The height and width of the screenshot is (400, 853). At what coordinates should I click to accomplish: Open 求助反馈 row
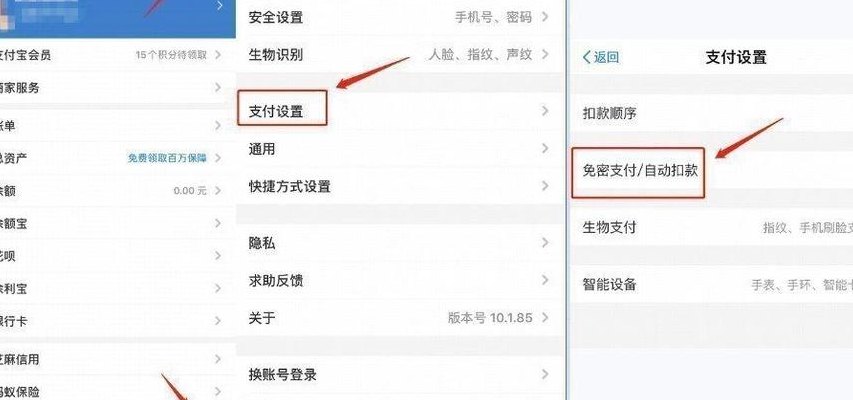pyautogui.click(x=401, y=280)
